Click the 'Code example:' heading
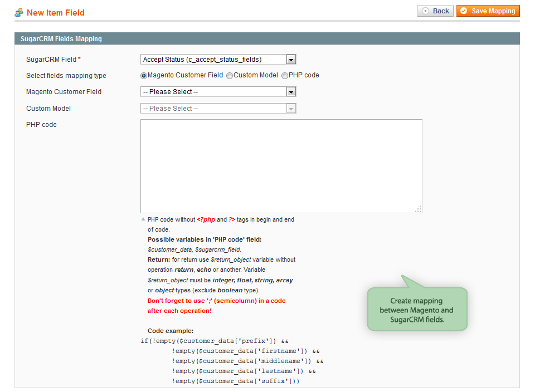This screenshot has height=392, width=535. (x=171, y=331)
